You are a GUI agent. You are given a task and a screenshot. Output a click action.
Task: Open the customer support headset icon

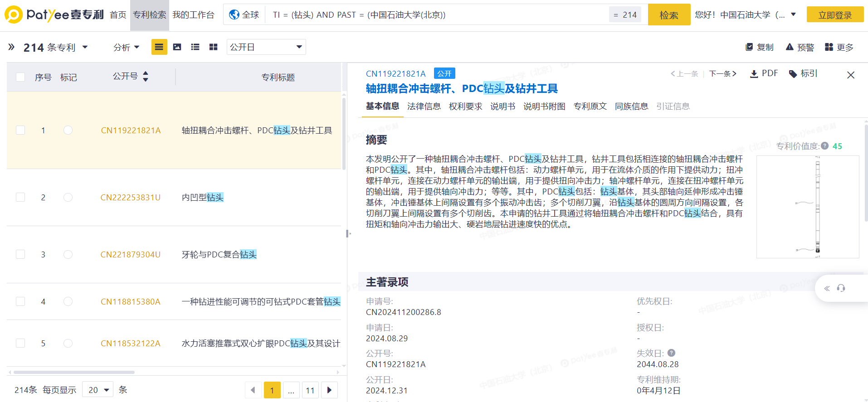841,288
